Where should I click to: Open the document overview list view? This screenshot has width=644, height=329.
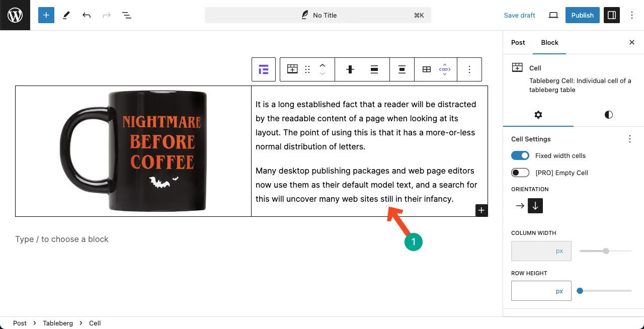tap(127, 15)
